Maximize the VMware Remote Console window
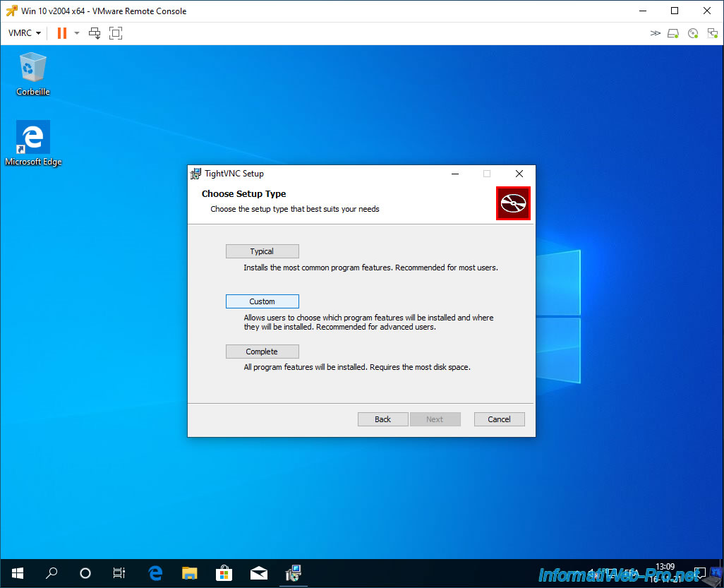This screenshot has height=588, width=724. pyautogui.click(x=675, y=11)
